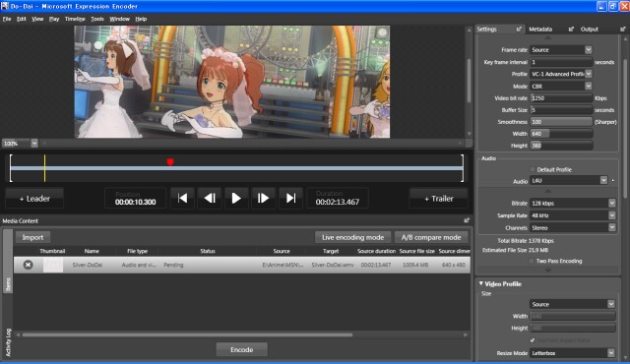Pop out the Output panel icon
The height and width of the screenshot is (364, 630).
click(x=622, y=29)
